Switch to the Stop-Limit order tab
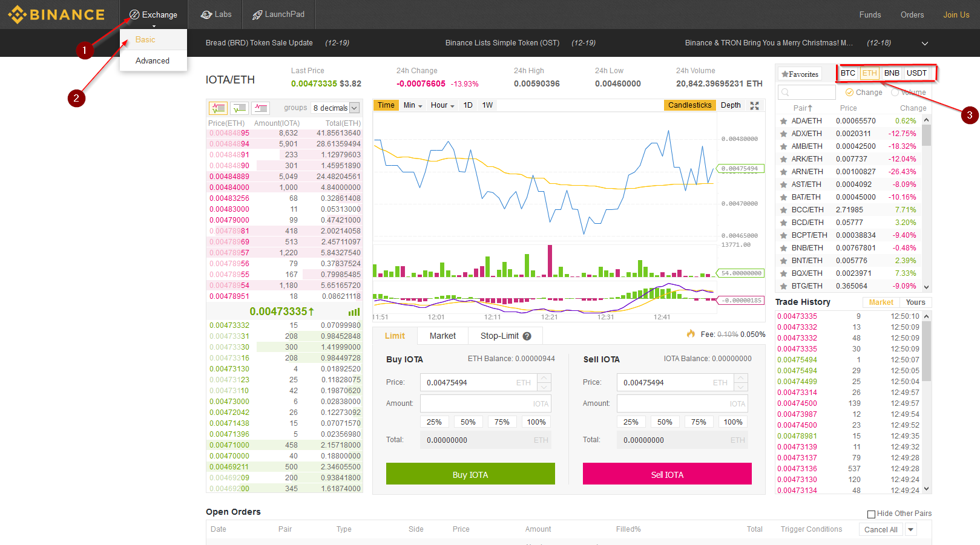This screenshot has height=545, width=980. pos(505,336)
